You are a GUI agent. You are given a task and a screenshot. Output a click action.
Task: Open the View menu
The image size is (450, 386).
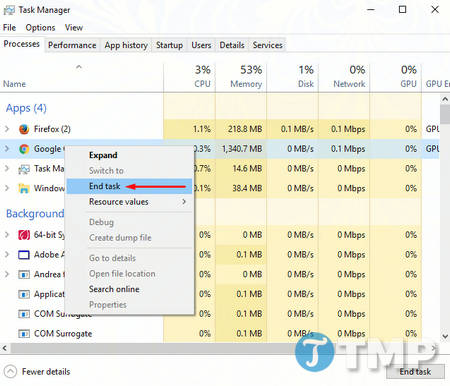pyautogui.click(x=74, y=28)
